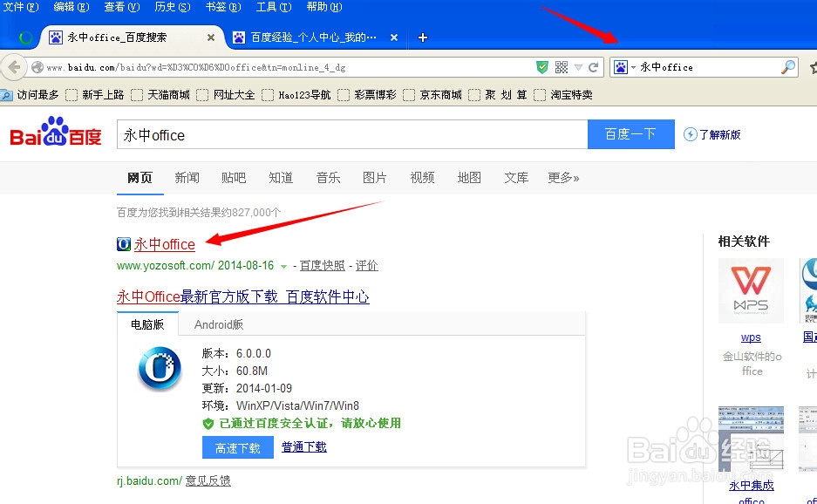Open the 帮助 menu
817x504 pixels.
click(x=324, y=7)
